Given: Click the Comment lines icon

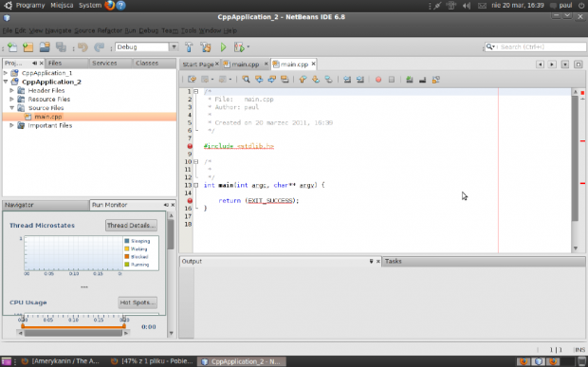Looking at the screenshot, I should pyautogui.click(x=410, y=80).
